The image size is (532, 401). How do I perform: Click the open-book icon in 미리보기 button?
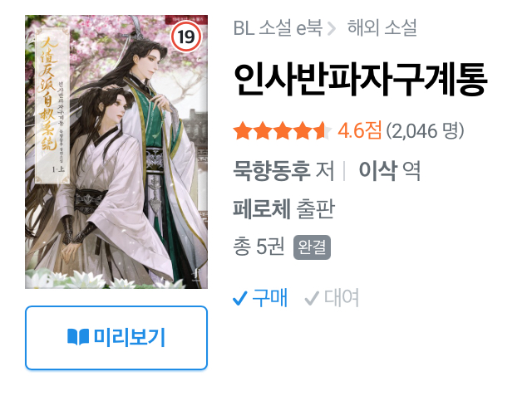pos(78,337)
